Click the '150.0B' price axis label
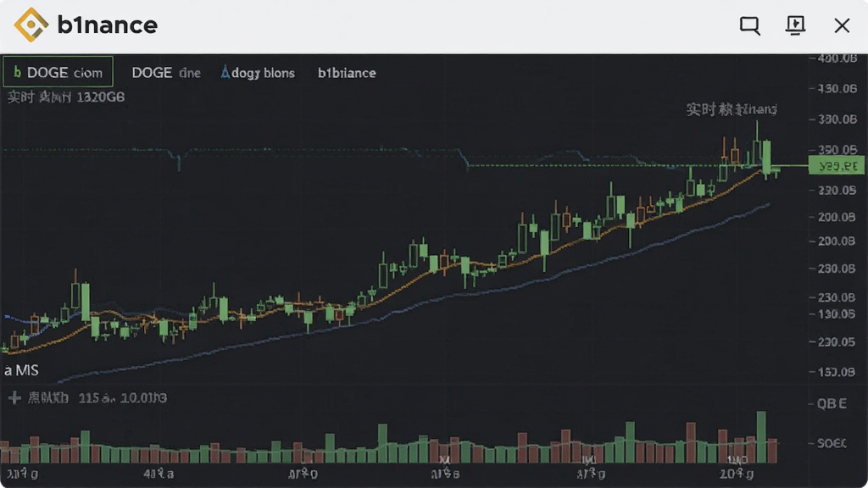This screenshot has width=868, height=488. point(837,372)
